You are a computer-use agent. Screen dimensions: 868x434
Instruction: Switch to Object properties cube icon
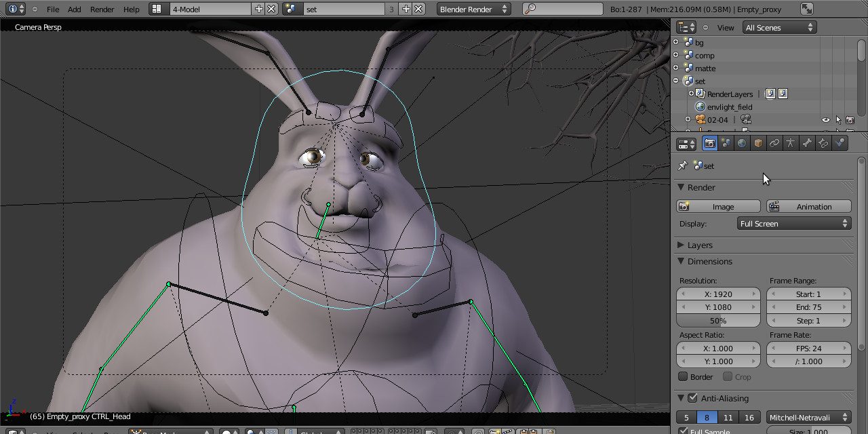coord(758,143)
